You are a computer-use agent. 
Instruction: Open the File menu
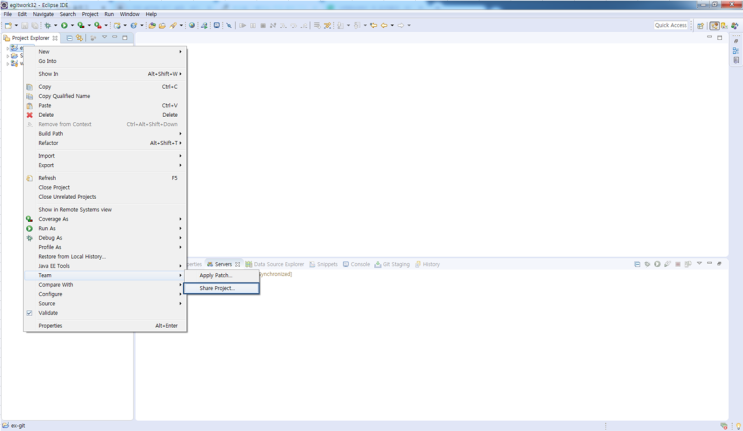[8, 14]
